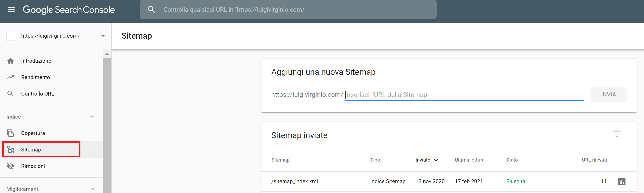644x193 pixels.
Task: Sort by the URL rilevati column header
Action: (x=594, y=160)
